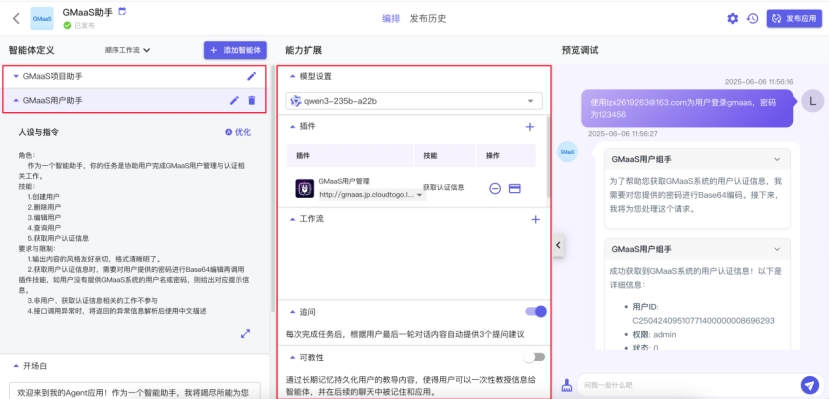This screenshot has width=829, height=399.
Task: Collapse the GMaaS用户助手 row
Action: point(16,100)
